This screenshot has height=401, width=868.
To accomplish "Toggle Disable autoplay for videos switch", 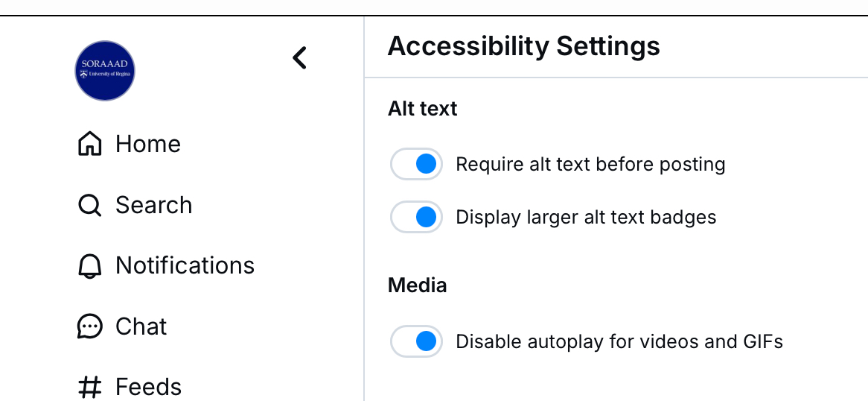I will [416, 341].
